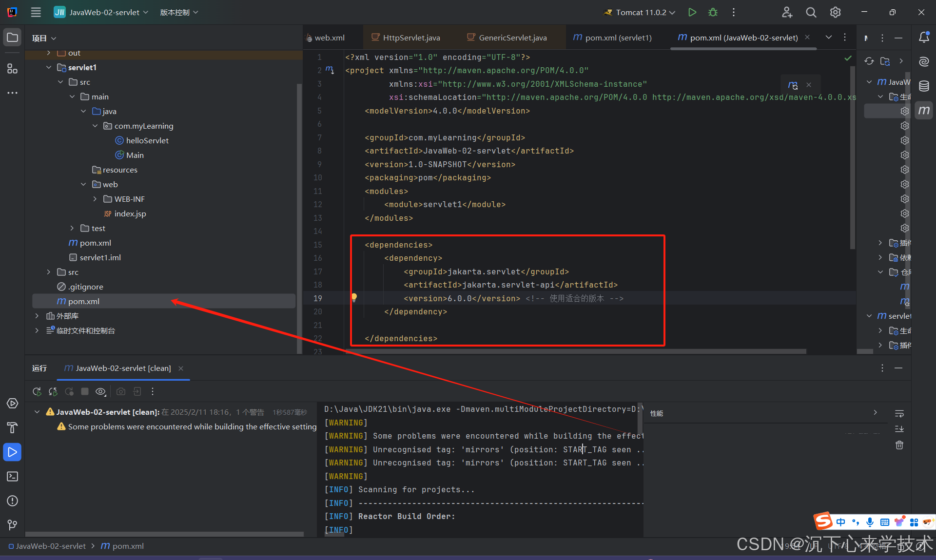Collapse the servlet1 module folder
Image resolution: width=936 pixels, height=560 pixels.
pos(49,67)
